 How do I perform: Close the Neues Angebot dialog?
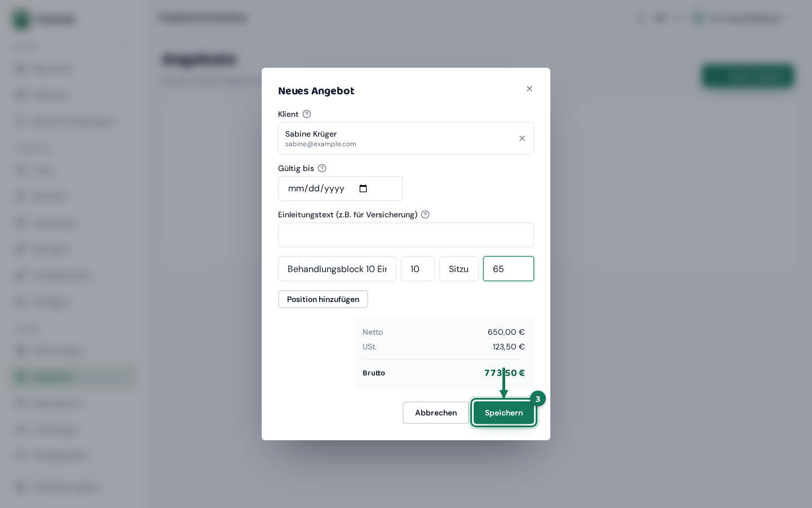tap(529, 89)
